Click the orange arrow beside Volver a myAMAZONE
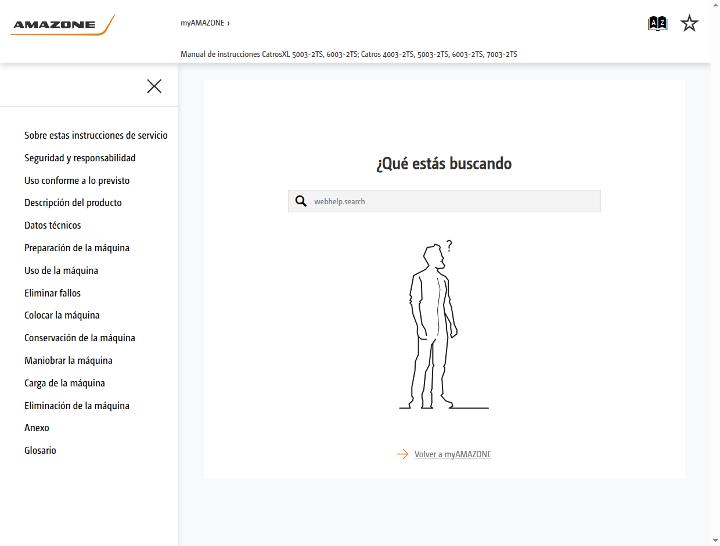The height and width of the screenshot is (546, 720). 402,454
